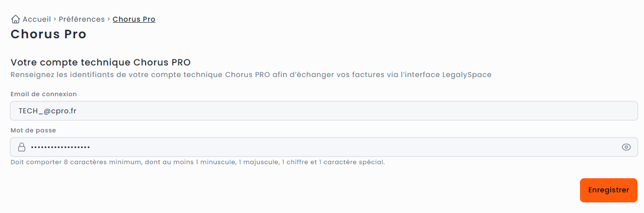Open the Préférences breadcrumb link
This screenshot has height=213, width=644.
[x=82, y=19]
